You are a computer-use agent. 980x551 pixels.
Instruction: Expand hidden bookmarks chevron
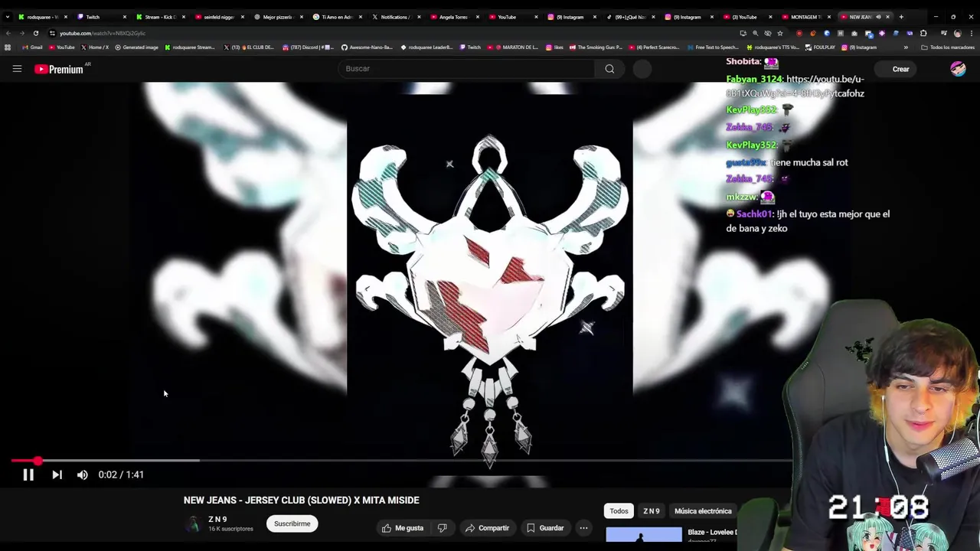[x=906, y=47]
